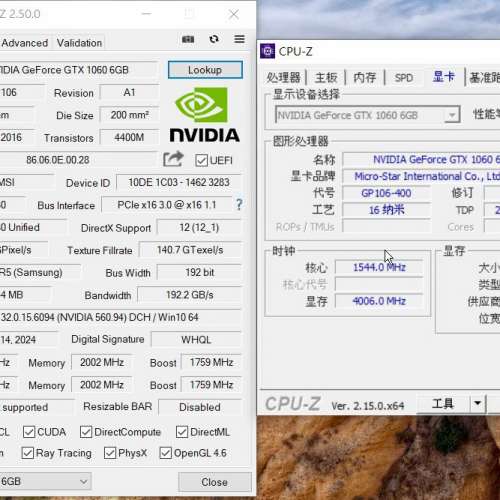Viewport: 500px width, 500px height.
Task: Open GPU selection dropdown ending in 6GB
Action: point(45,481)
